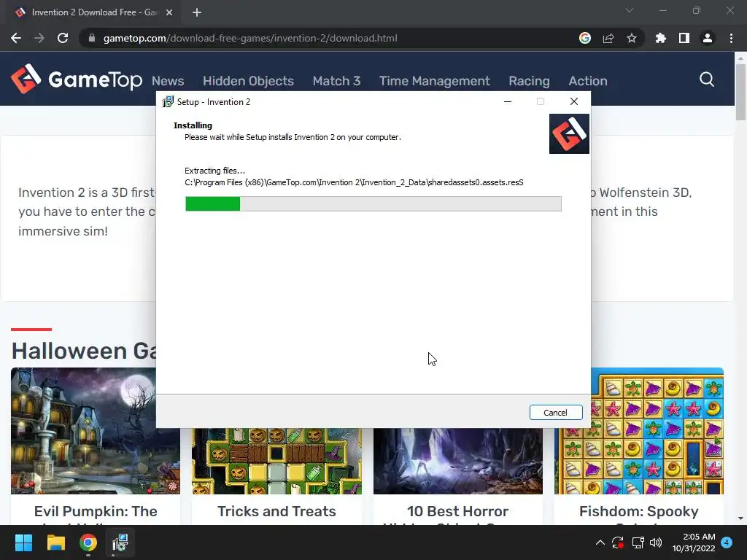Screen dimensions: 747x560
Task: Click the GameTop logo in the setup dialog
Action: tap(569, 134)
